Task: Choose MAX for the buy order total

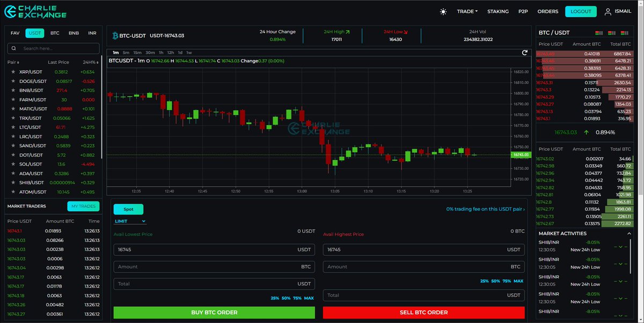Action: click(x=309, y=298)
